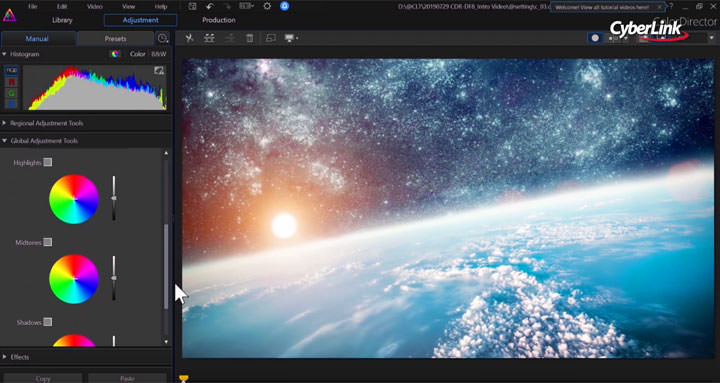This screenshot has width=720, height=383.
Task: Click the Highlights color wheel
Action: click(74, 199)
